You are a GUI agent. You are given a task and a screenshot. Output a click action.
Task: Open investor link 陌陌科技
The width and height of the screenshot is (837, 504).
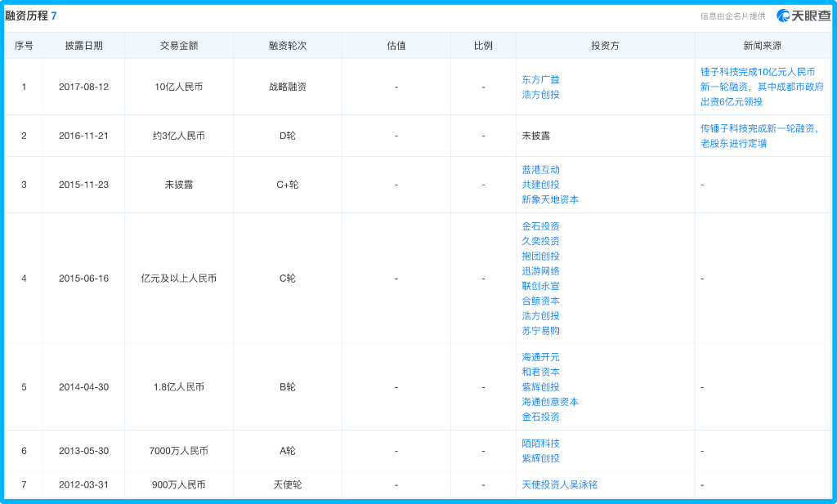(x=540, y=444)
